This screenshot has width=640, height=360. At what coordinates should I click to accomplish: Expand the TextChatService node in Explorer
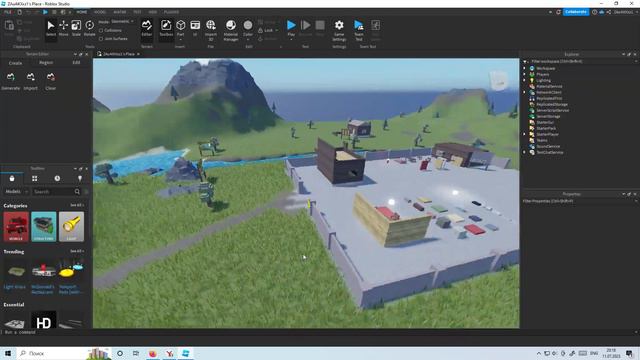point(524,152)
